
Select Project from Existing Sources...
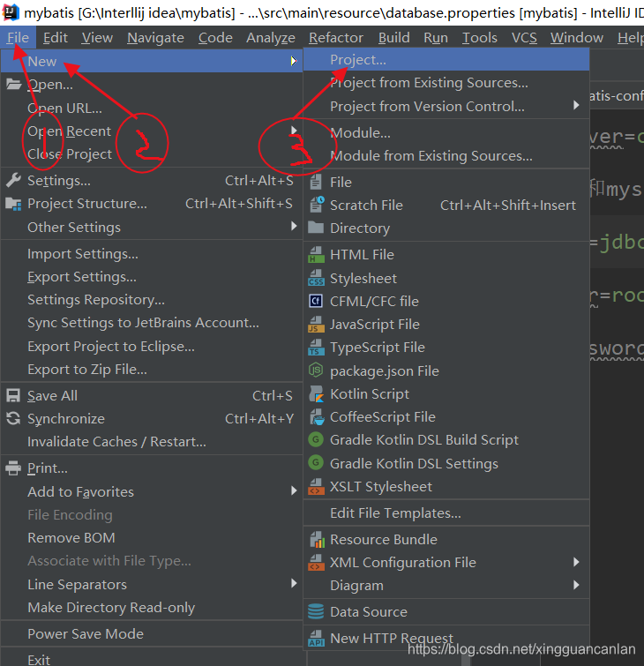[446, 83]
